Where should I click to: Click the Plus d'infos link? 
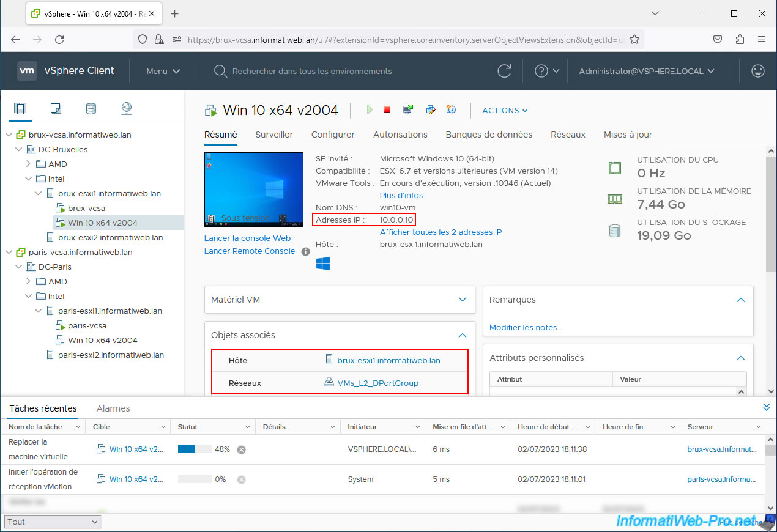401,196
